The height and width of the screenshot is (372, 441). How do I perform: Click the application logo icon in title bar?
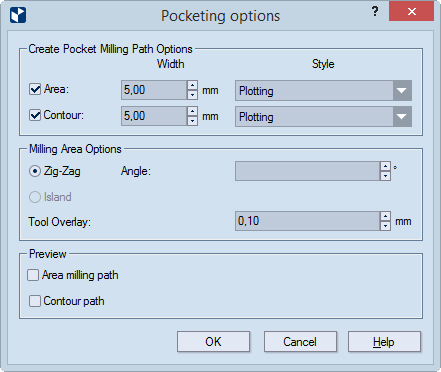[18, 15]
